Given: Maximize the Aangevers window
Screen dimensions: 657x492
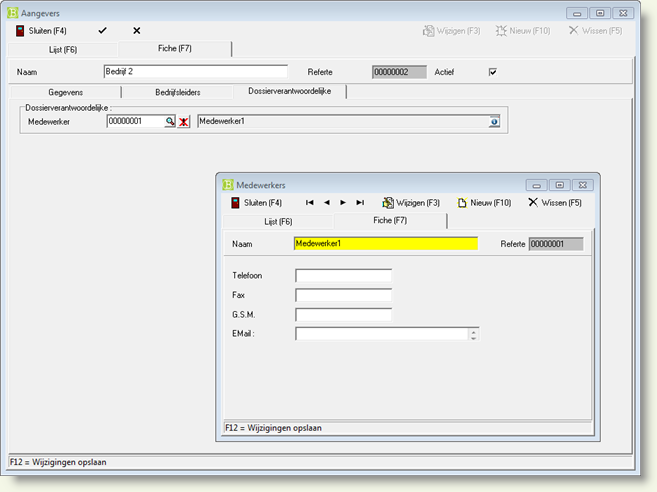Looking at the screenshot, I should click(600, 13).
